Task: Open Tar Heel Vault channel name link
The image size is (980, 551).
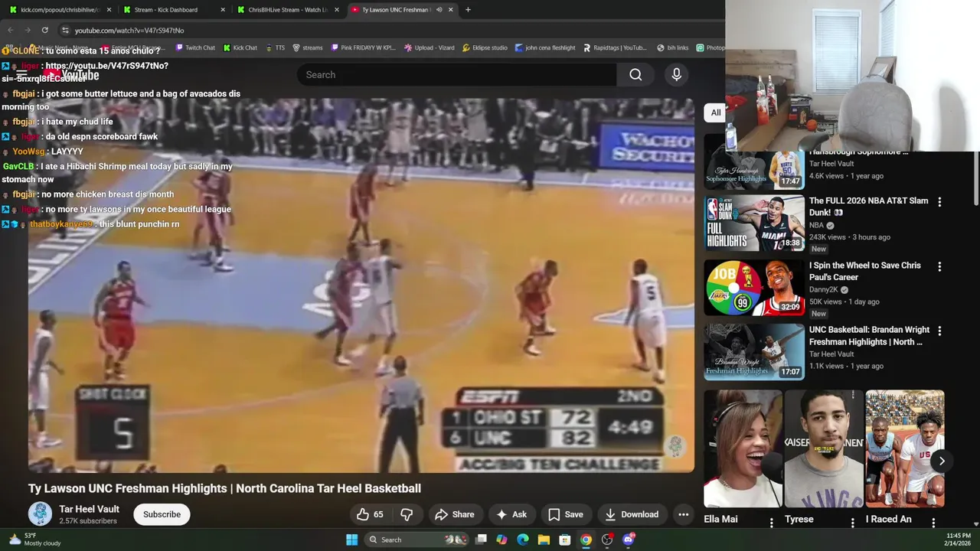Action: click(89, 509)
